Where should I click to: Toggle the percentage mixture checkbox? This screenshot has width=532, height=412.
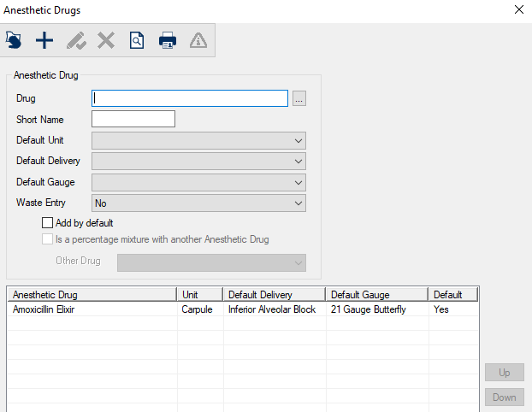tap(47, 239)
